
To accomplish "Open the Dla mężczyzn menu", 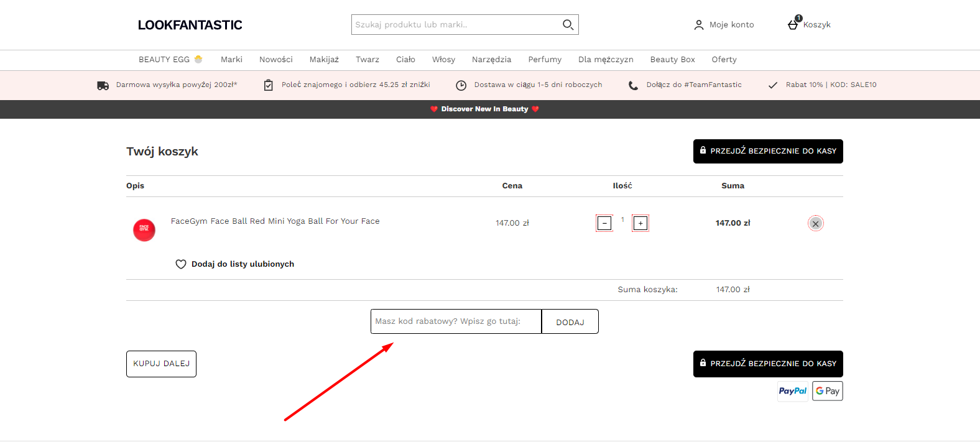I will coord(606,60).
